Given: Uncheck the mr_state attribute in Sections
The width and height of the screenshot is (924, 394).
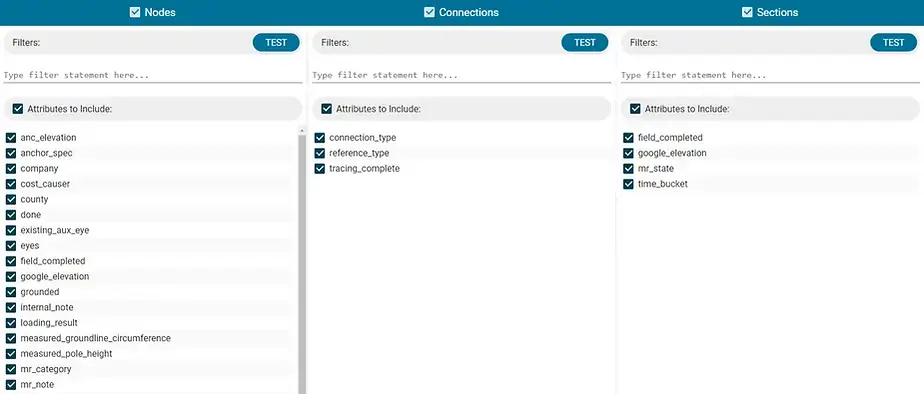Looking at the screenshot, I should click(x=628, y=168).
